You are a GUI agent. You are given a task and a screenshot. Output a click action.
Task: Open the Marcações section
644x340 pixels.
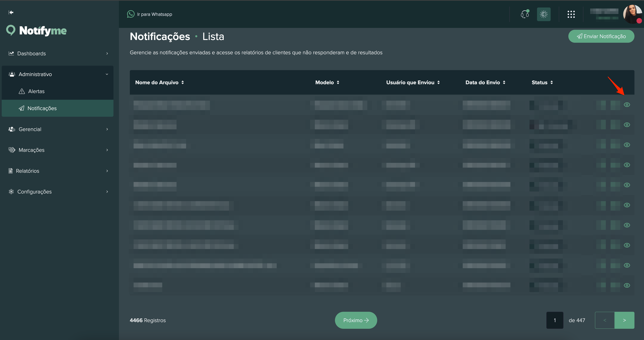coord(31,150)
